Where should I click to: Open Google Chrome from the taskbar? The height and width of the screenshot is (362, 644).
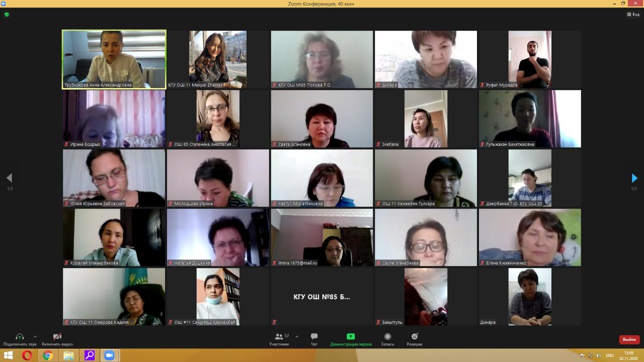click(x=48, y=355)
